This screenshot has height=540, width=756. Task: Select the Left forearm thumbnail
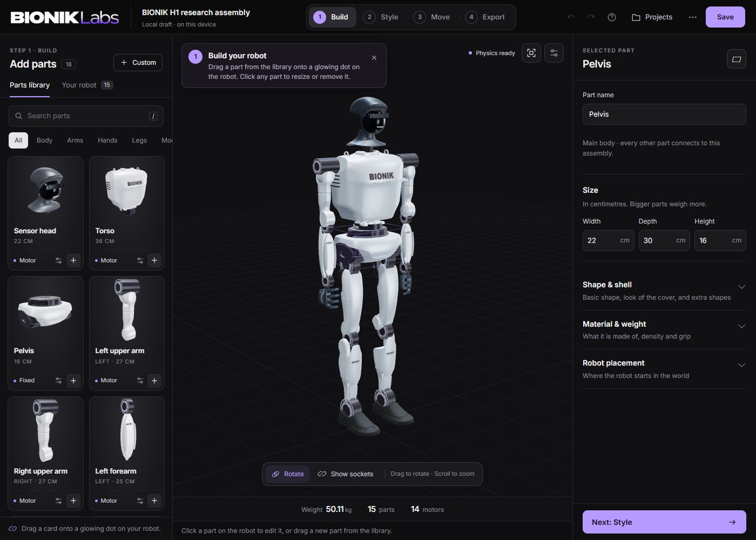127,430
